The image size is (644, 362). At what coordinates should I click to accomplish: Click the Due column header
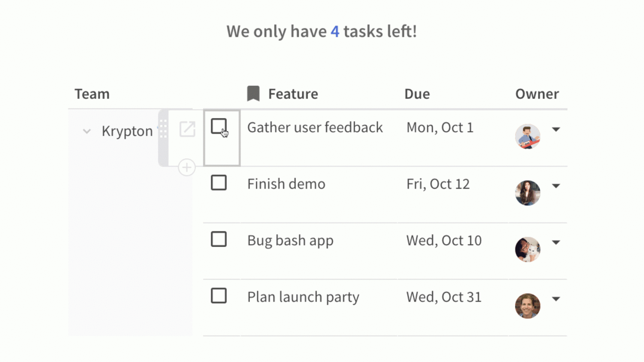tap(417, 93)
